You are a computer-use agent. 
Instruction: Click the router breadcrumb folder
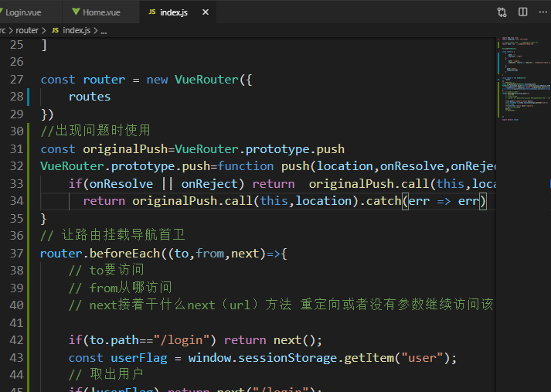[27, 31]
